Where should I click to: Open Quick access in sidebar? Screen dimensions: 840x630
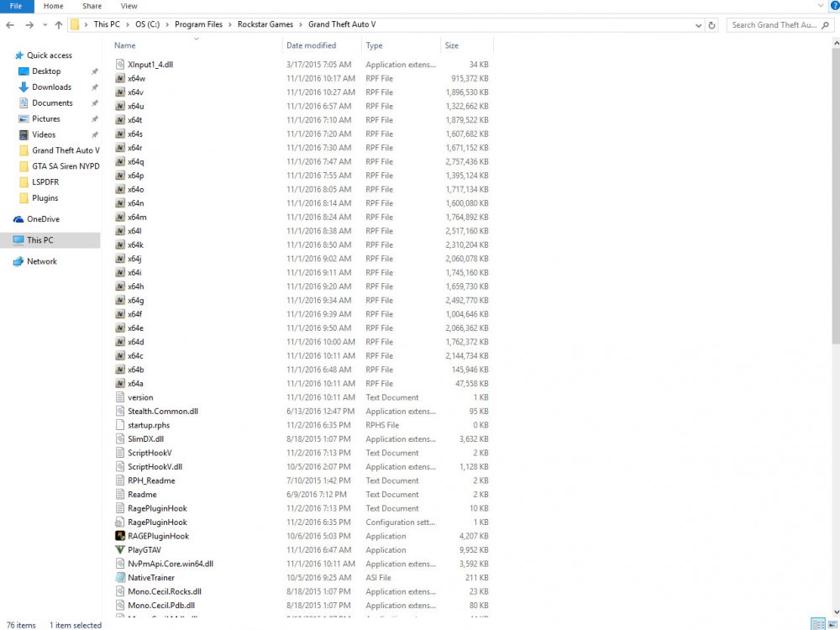[x=50, y=55]
